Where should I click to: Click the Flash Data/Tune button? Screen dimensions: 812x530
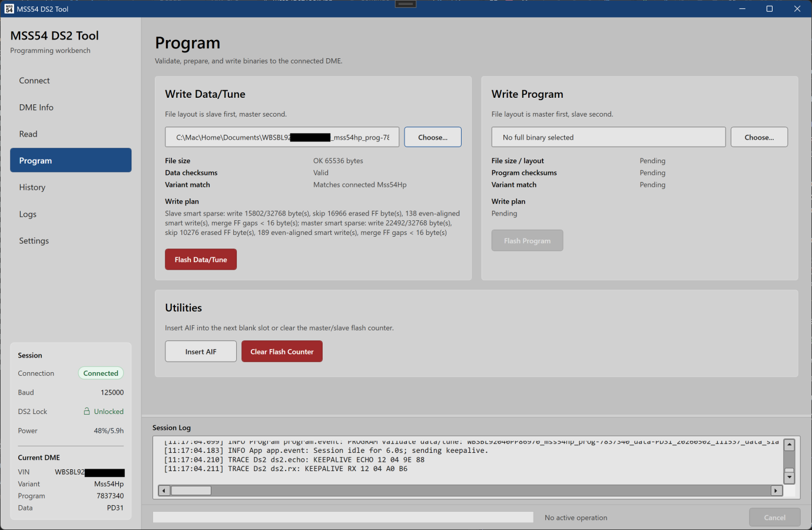[201, 260]
